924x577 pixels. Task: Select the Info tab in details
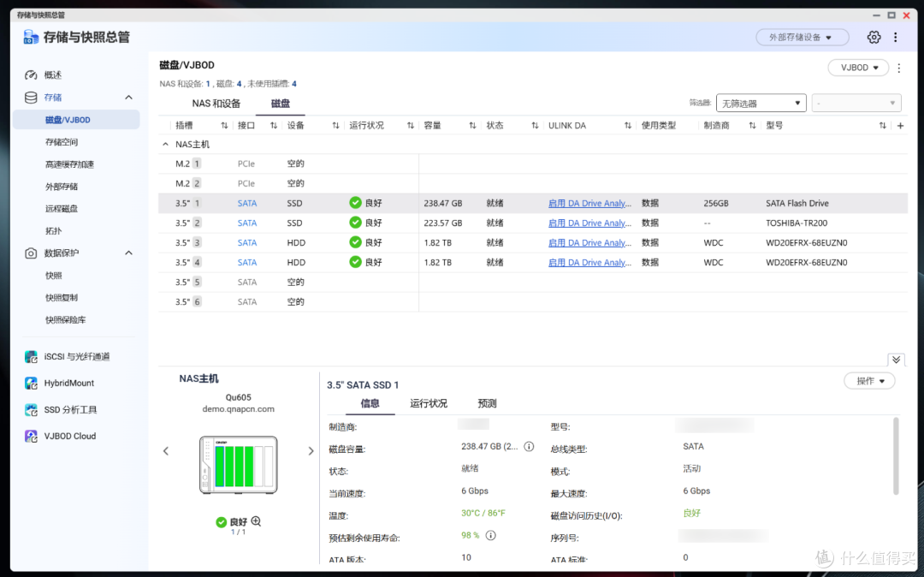(370, 404)
